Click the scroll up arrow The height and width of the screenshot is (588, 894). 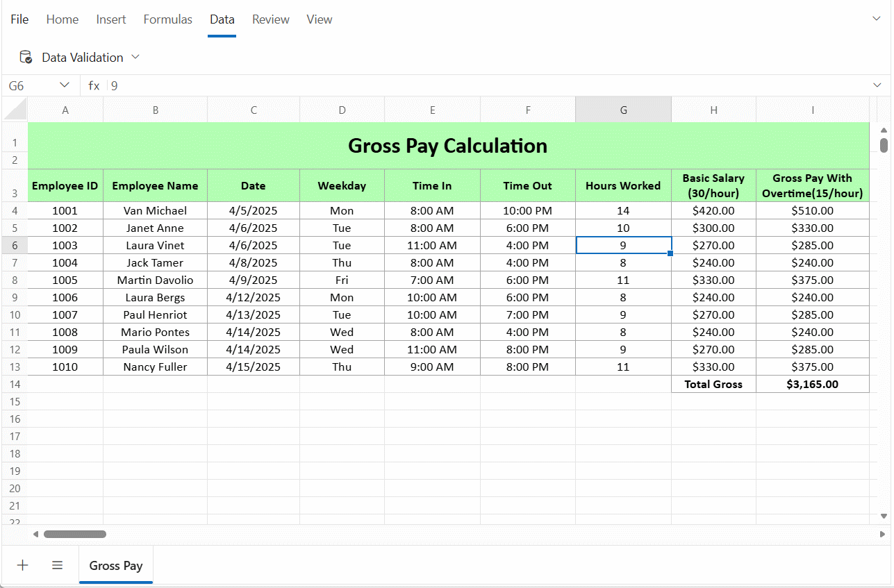point(884,130)
